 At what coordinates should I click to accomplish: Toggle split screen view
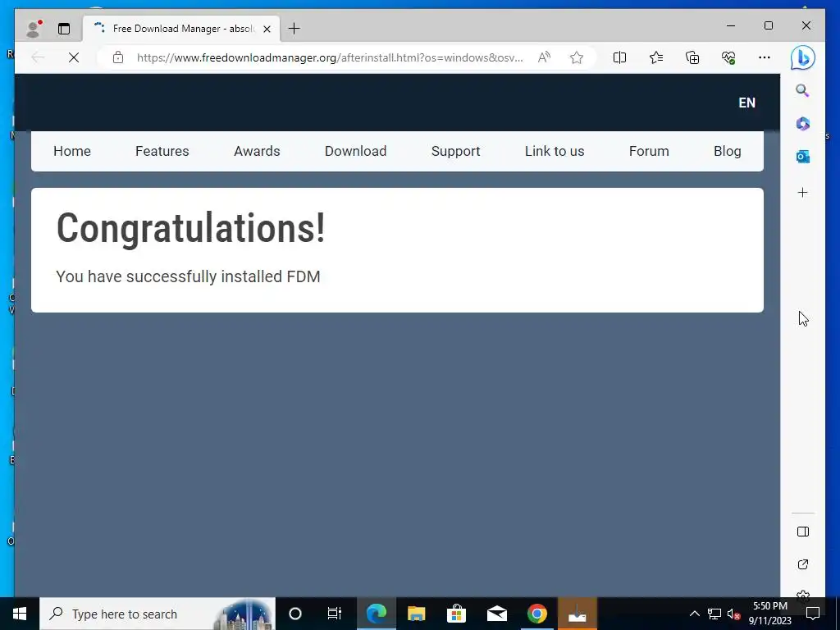click(x=619, y=57)
